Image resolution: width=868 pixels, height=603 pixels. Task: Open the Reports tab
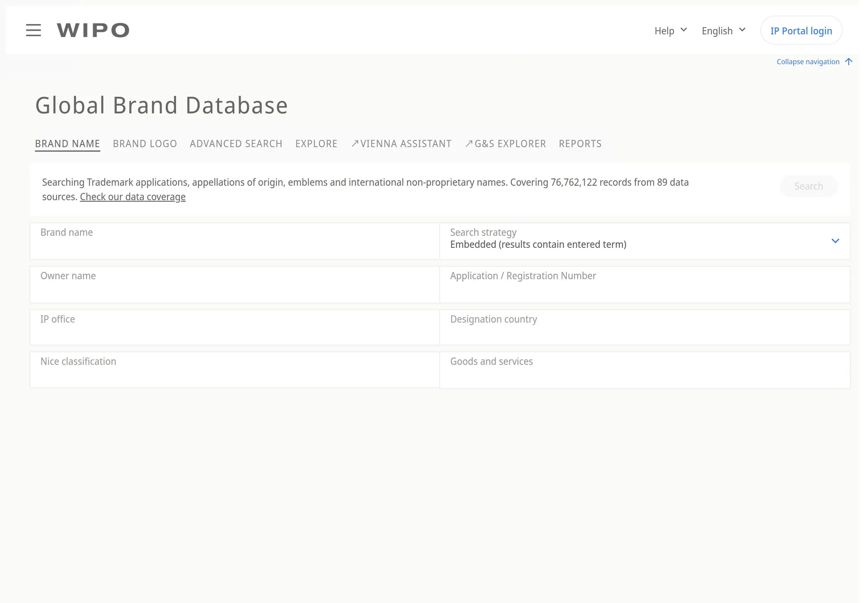point(580,144)
